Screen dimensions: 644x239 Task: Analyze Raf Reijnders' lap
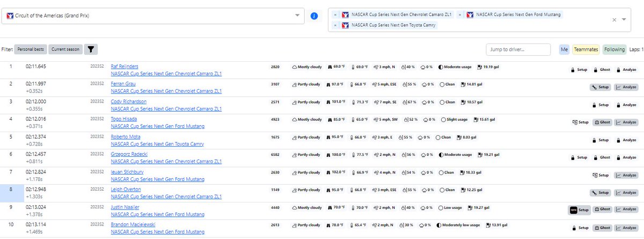point(626,69)
